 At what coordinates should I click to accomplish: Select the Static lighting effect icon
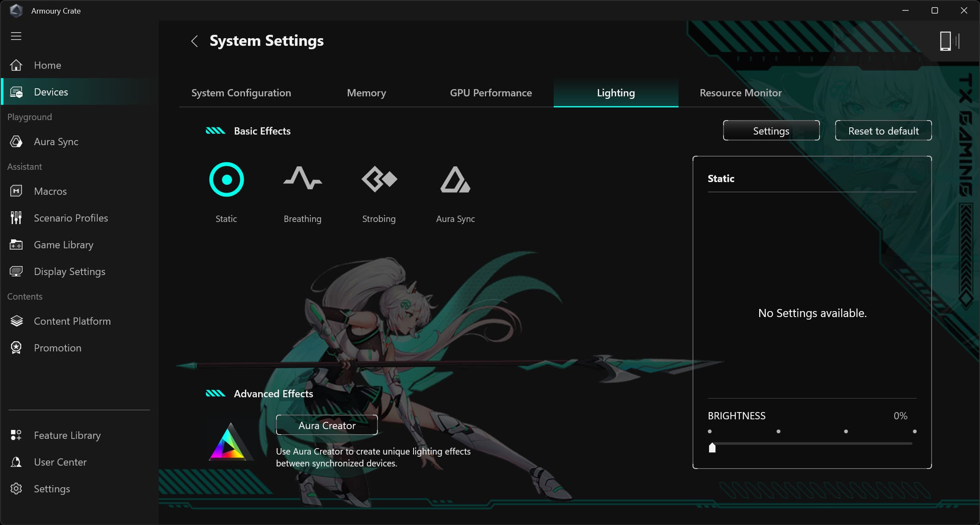point(226,180)
